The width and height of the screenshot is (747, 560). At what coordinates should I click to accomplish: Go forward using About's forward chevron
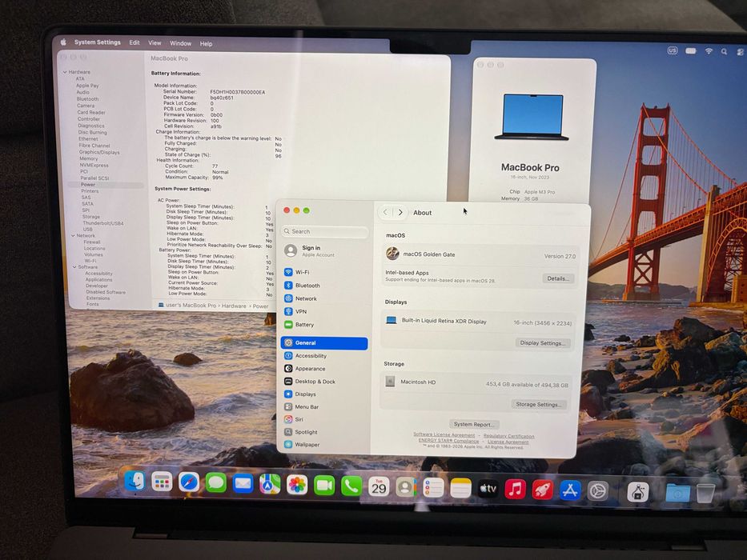pos(400,212)
